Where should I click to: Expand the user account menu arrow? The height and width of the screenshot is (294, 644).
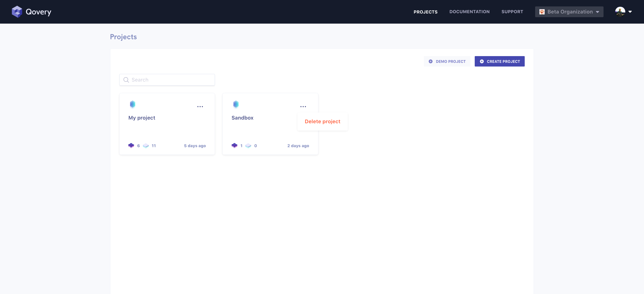[630, 12]
